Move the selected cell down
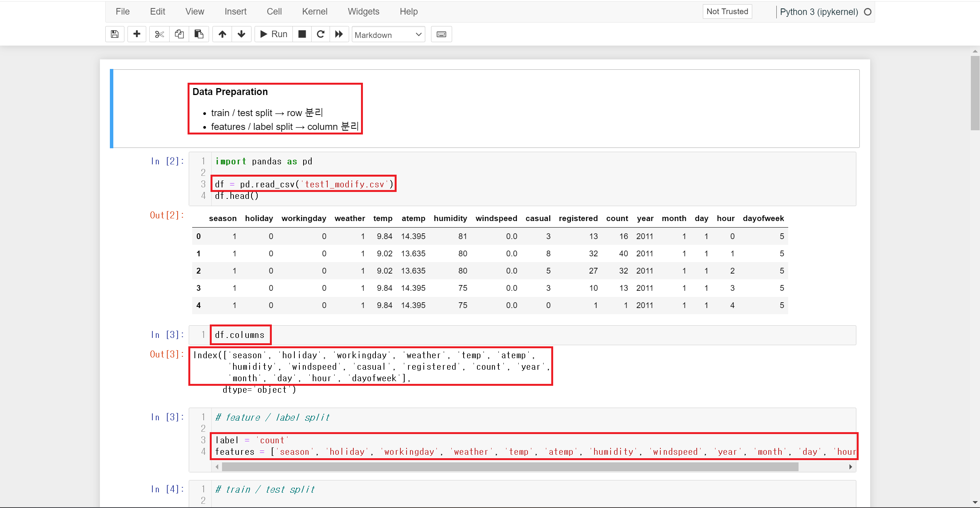This screenshot has width=980, height=508. (241, 34)
